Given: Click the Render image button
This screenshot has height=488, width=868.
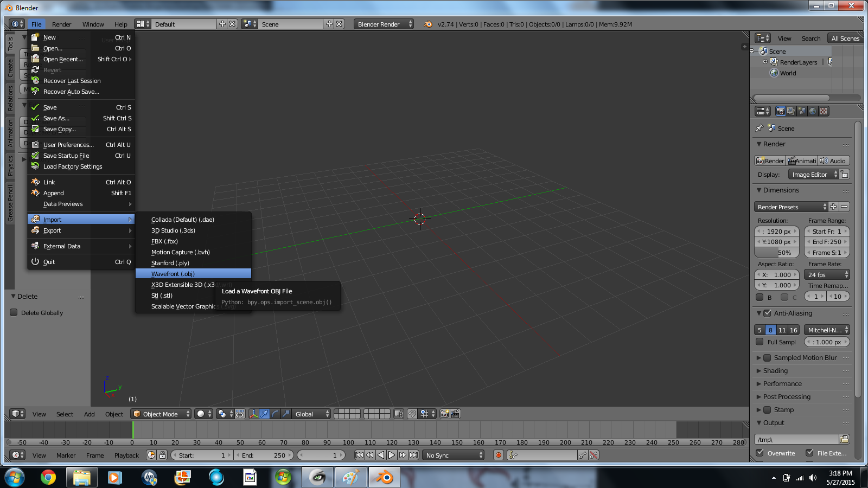Looking at the screenshot, I should (x=770, y=161).
